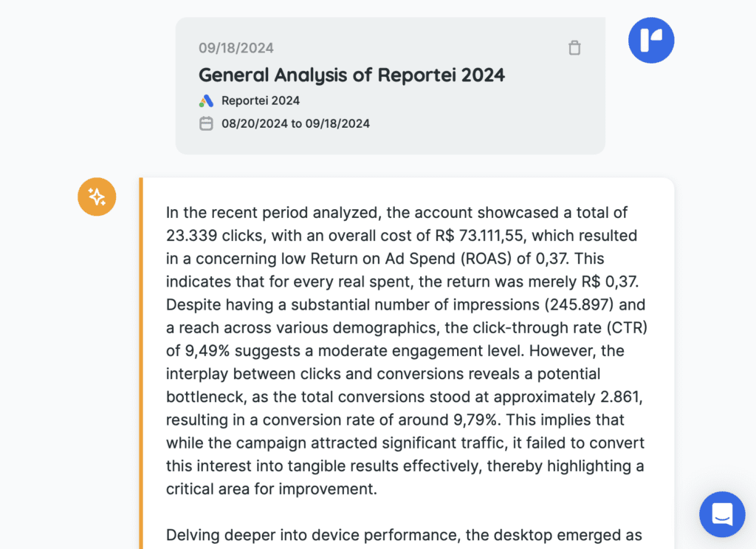Click inside the analysis paragraph text
756x549 pixels.
point(406,350)
